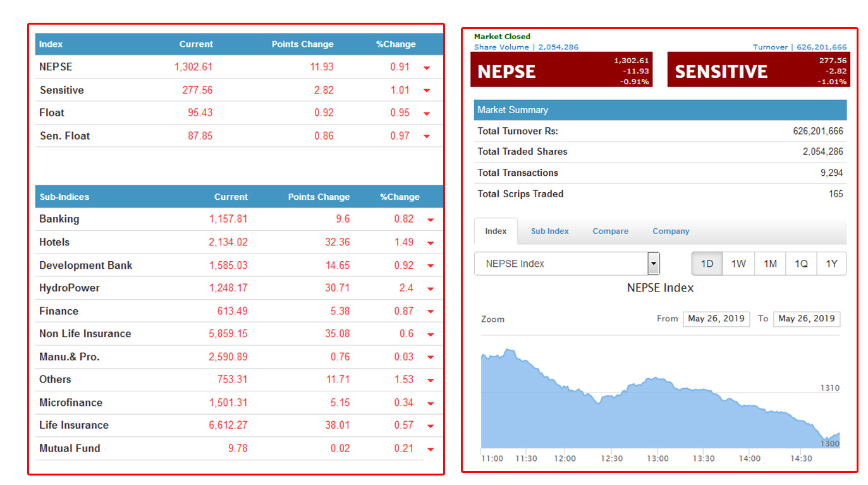
Task: Click the Manu.& Pro. sub-index name
Action: point(70,357)
